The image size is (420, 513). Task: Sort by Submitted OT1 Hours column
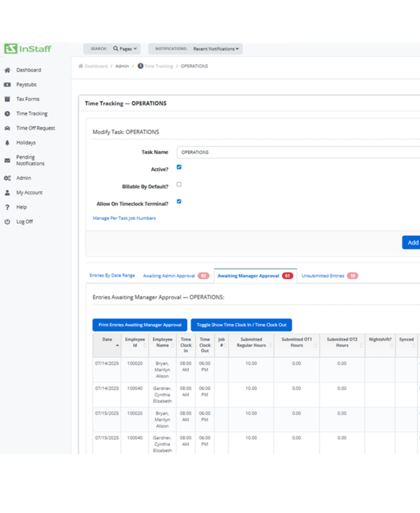(x=297, y=345)
